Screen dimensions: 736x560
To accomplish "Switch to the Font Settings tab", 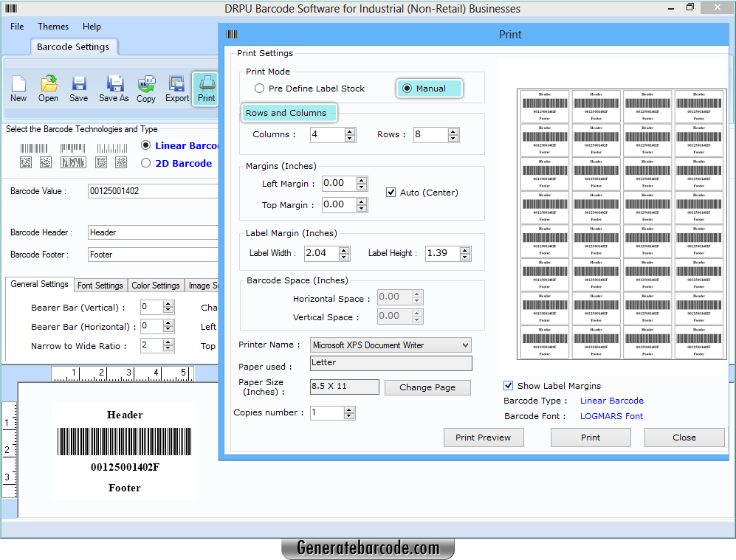I will pos(100,286).
